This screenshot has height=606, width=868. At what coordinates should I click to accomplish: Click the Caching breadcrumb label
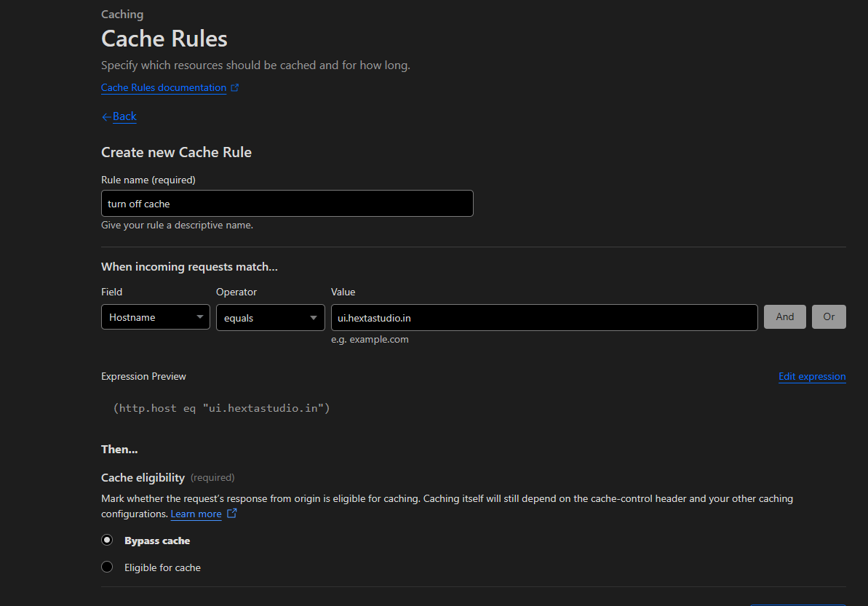point(122,14)
